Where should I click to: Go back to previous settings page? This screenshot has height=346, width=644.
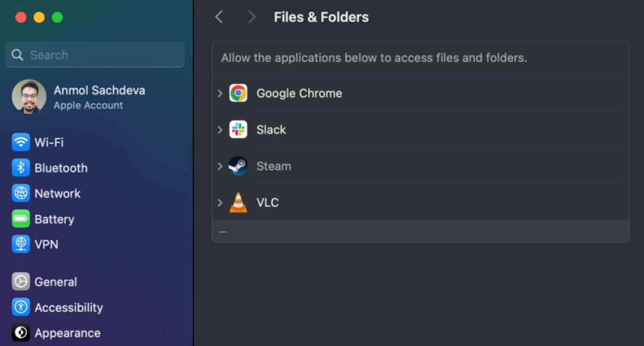[x=219, y=17]
